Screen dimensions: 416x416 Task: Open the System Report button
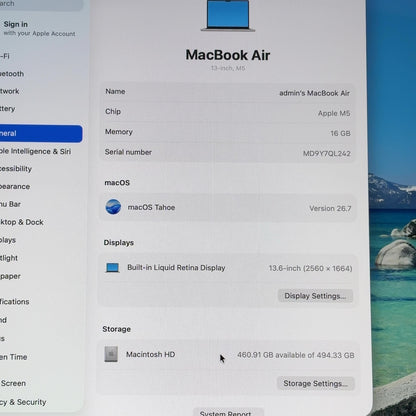228,412
